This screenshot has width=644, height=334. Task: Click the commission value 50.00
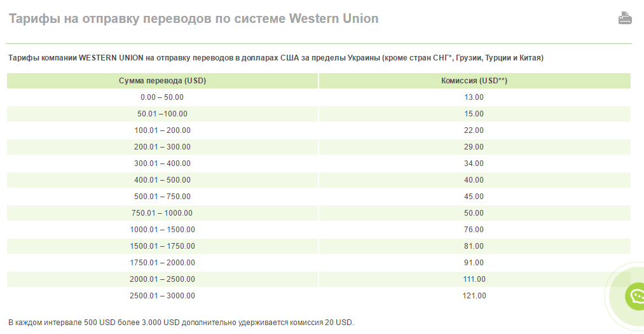[x=474, y=213]
